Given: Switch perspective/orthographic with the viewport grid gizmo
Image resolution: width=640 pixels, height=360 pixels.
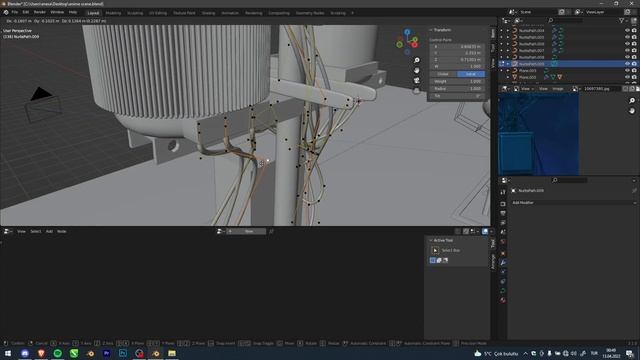Looking at the screenshot, I should pyautogui.click(x=417, y=91).
